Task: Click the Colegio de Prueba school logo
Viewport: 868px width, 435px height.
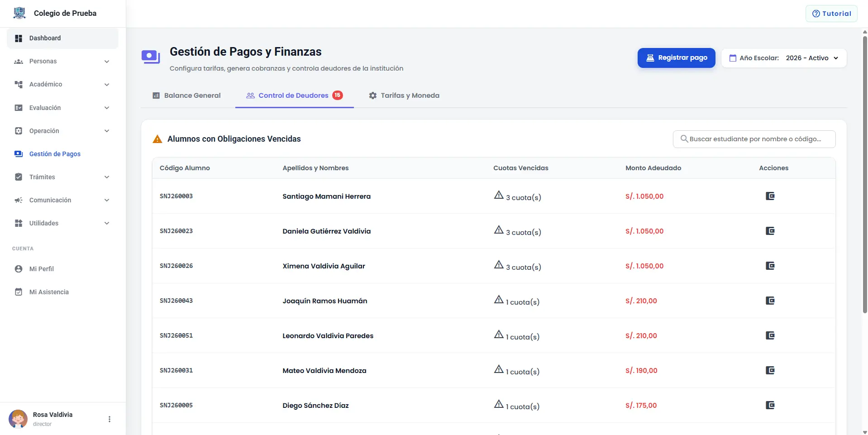Action: [x=19, y=13]
